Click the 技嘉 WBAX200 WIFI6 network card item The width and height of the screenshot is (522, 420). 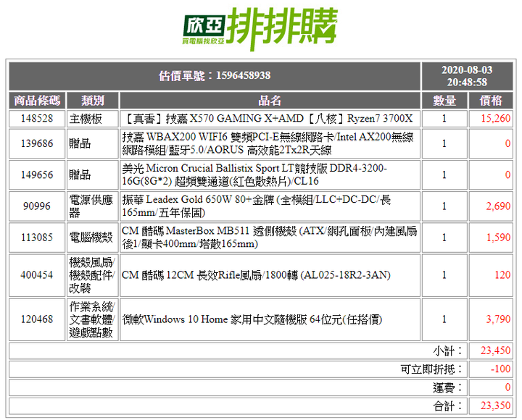(x=270, y=143)
